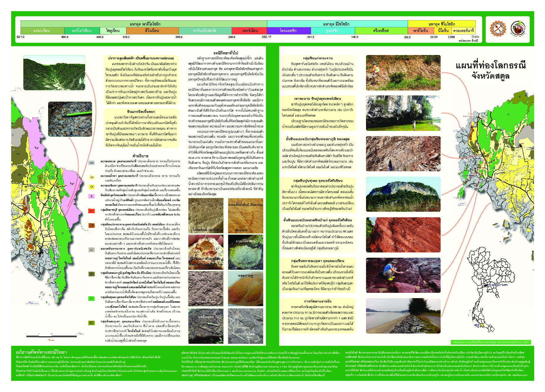545x392 pixels.
Task: Click the red P legend symbol
Action: point(91,211)
